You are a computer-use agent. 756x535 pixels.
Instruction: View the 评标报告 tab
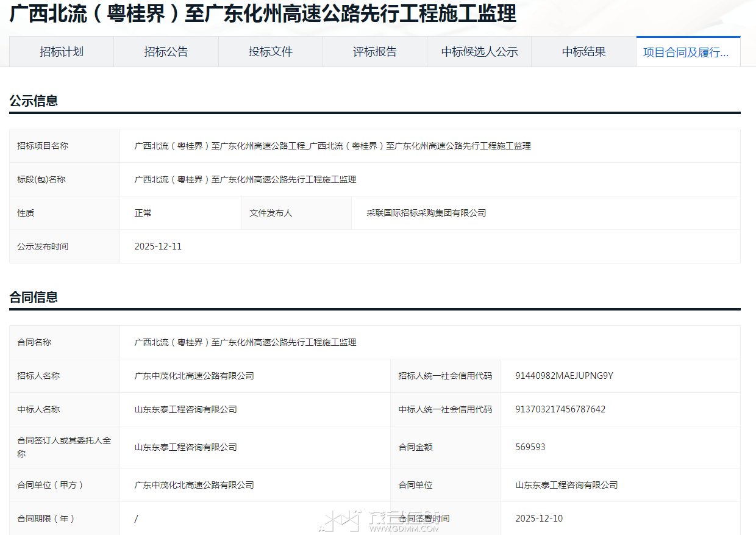(375, 52)
